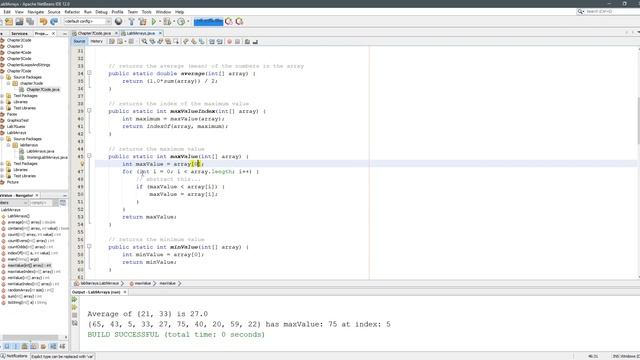Click the blue memory usage bar

coord(208,21)
